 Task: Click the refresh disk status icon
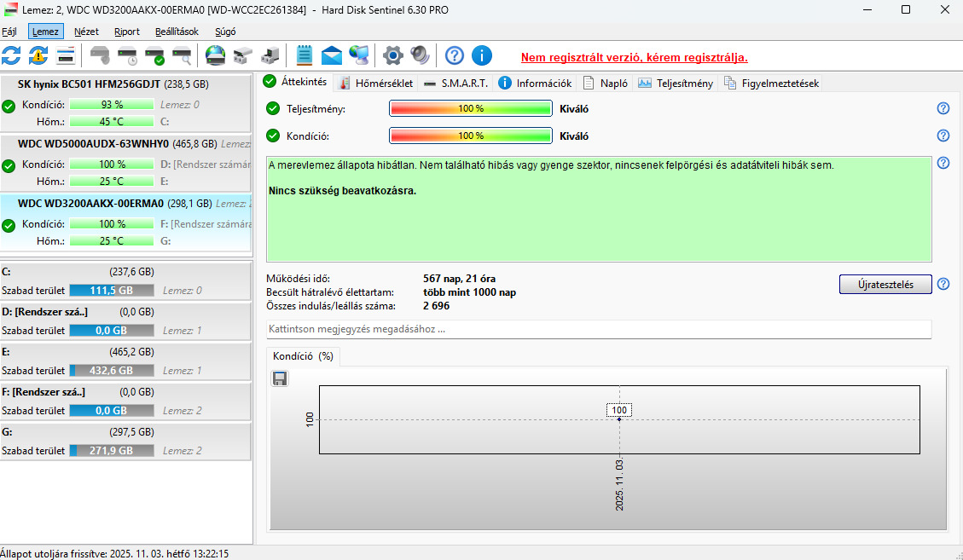point(11,55)
